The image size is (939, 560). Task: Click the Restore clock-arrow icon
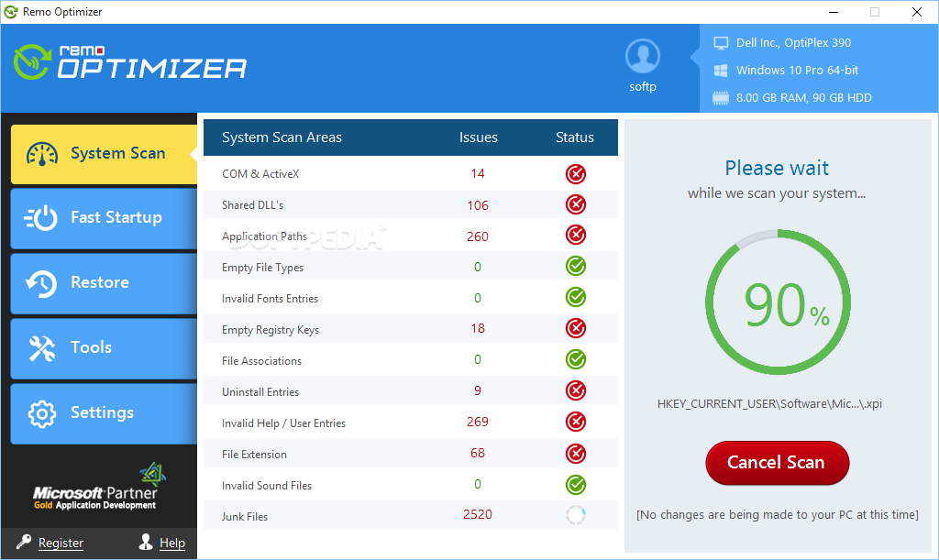click(41, 283)
